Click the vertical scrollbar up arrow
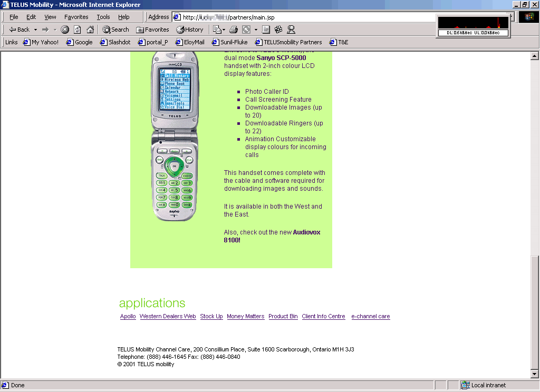 534,56
